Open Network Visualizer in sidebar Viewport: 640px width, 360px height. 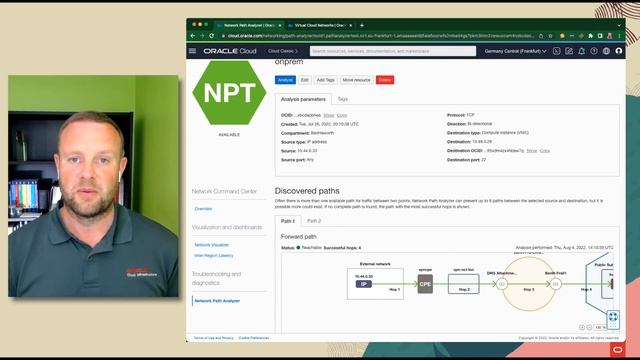click(211, 245)
